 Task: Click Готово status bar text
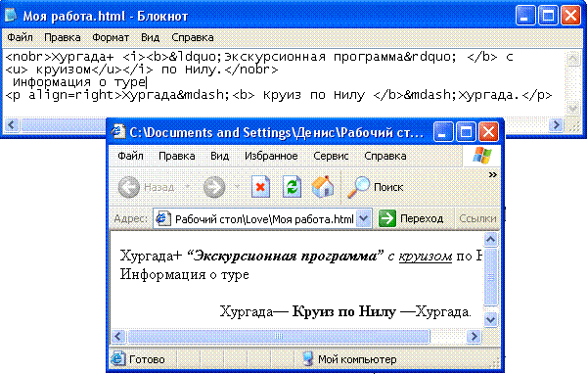(x=147, y=359)
